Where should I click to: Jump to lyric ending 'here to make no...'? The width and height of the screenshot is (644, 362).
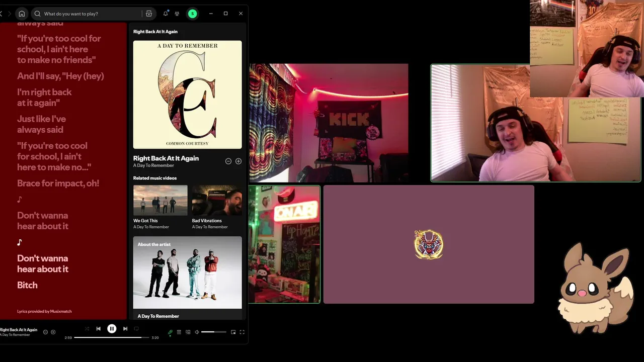54,156
